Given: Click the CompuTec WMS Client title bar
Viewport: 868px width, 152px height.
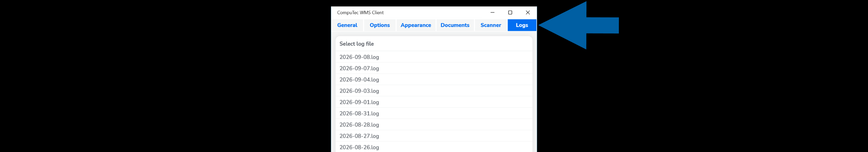Looking at the screenshot, I should click(x=407, y=13).
